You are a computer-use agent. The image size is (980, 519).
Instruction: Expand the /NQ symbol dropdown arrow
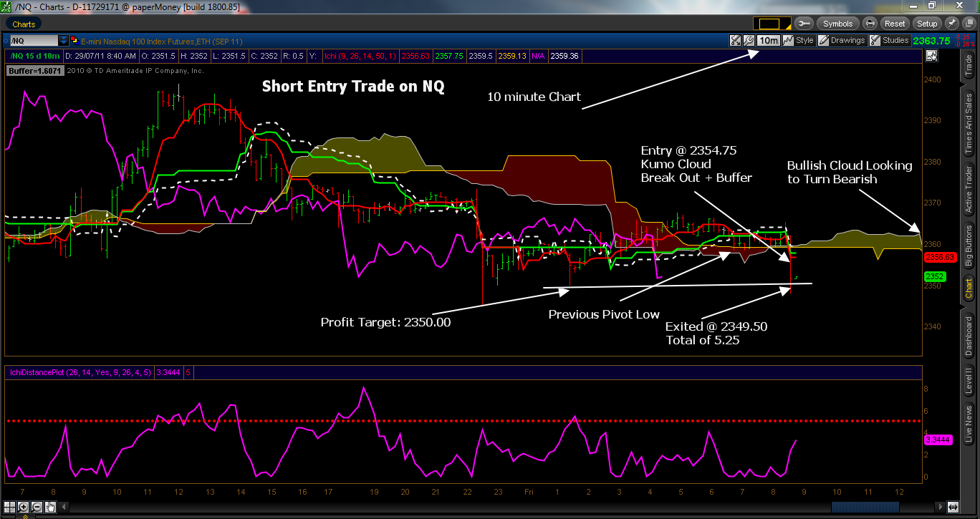[x=64, y=41]
